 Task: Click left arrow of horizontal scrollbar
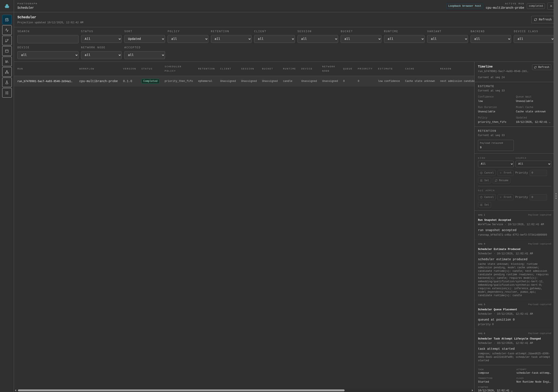(15, 390)
